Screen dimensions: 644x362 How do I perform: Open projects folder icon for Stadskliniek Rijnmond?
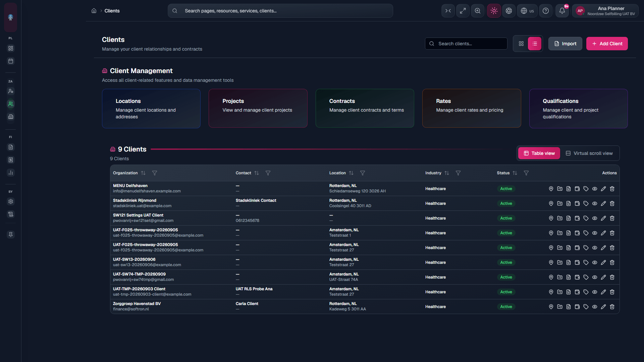[559, 203]
